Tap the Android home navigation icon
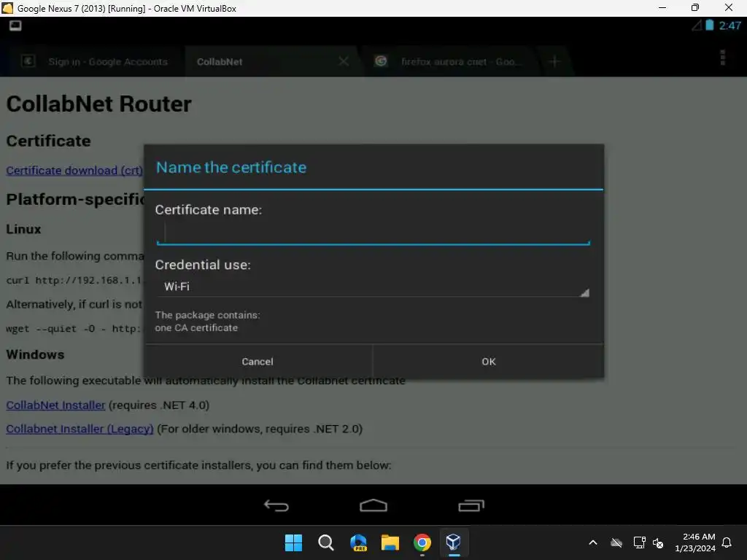The width and height of the screenshot is (747, 560). click(x=373, y=505)
